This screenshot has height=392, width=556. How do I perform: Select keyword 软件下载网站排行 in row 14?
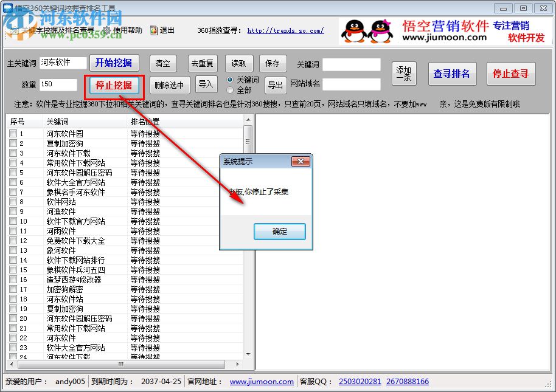[75, 260]
